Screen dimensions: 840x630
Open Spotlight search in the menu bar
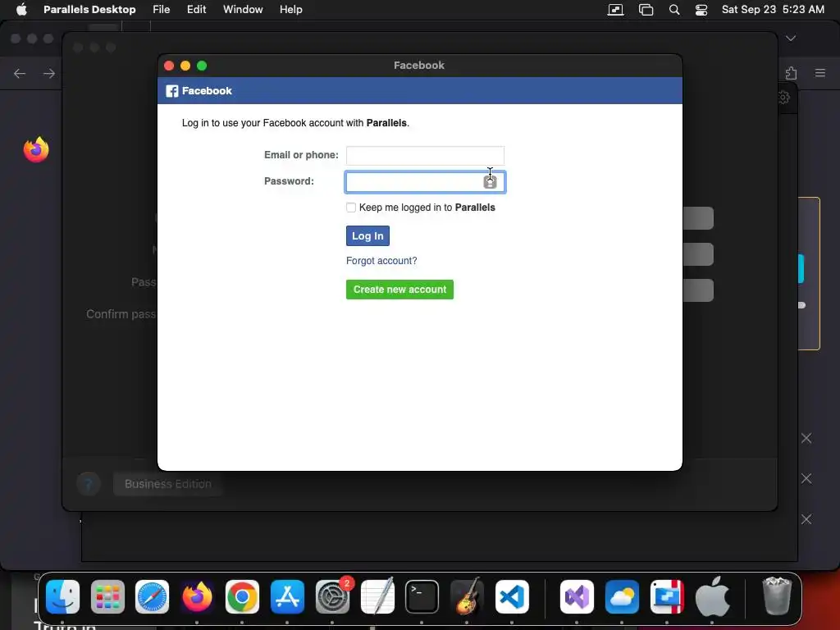coord(674,10)
